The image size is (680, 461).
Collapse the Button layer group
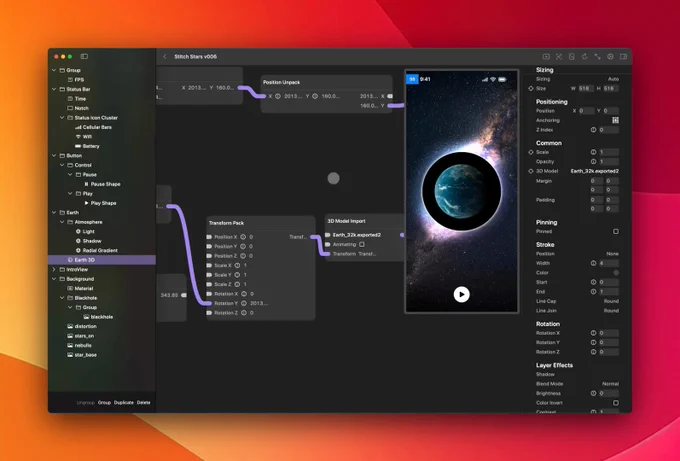point(54,156)
